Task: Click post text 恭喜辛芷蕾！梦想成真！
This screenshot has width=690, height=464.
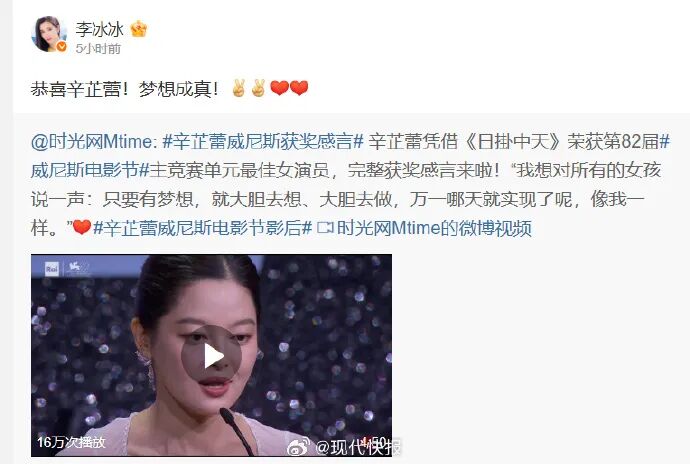Action: tap(125, 89)
